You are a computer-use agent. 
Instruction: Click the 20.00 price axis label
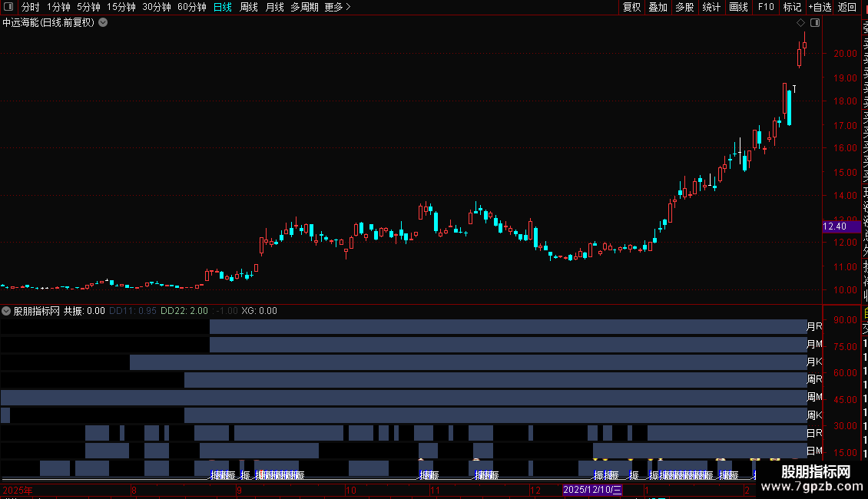(845, 54)
